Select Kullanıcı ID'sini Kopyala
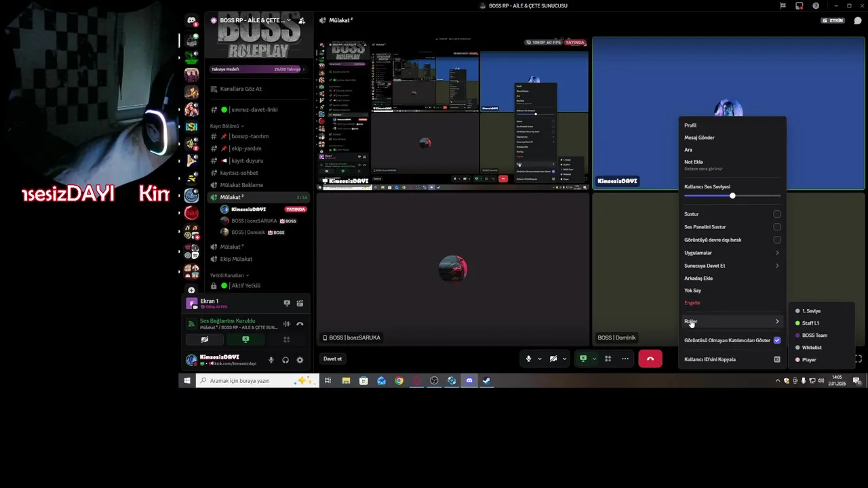Viewport: 868px width, 488px height. [x=732, y=359]
